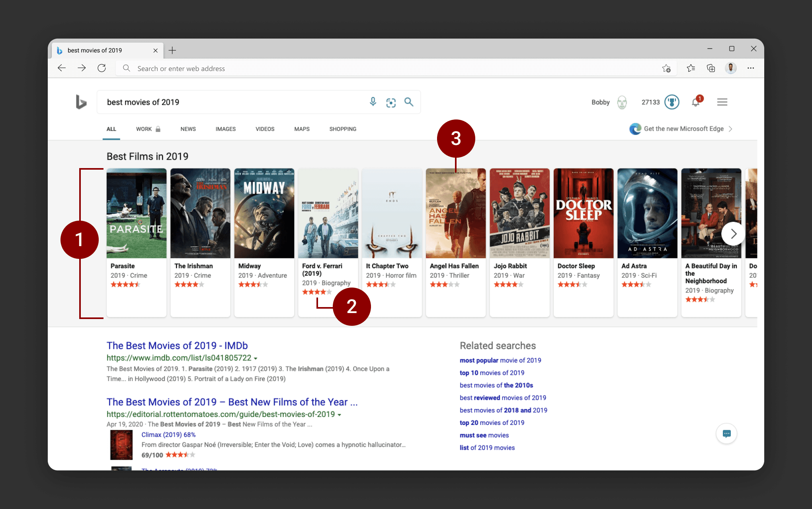Image resolution: width=812 pixels, height=509 pixels.
Task: Open a new browser tab
Action: [172, 50]
